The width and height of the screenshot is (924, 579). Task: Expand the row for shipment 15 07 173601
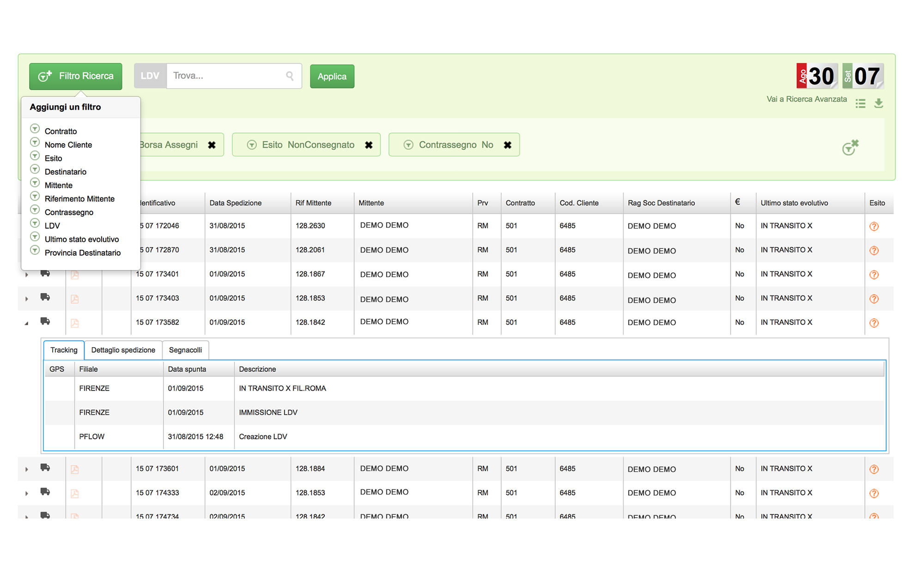[x=26, y=470]
